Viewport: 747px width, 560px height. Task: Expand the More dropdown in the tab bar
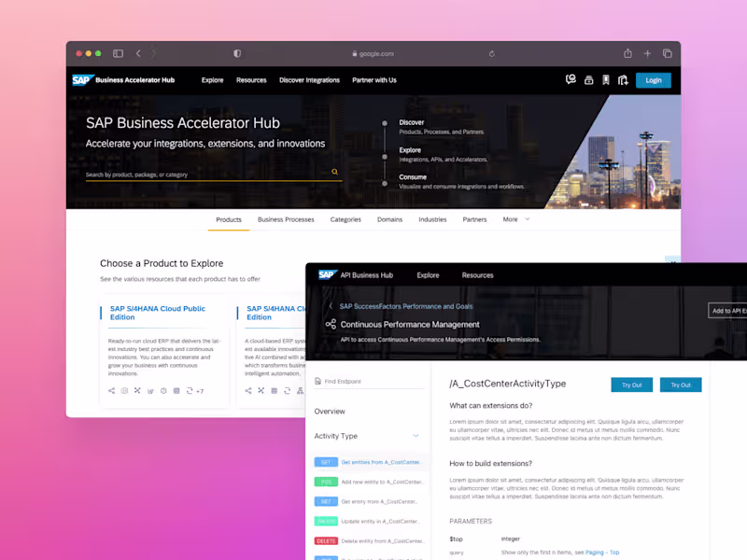pos(516,219)
